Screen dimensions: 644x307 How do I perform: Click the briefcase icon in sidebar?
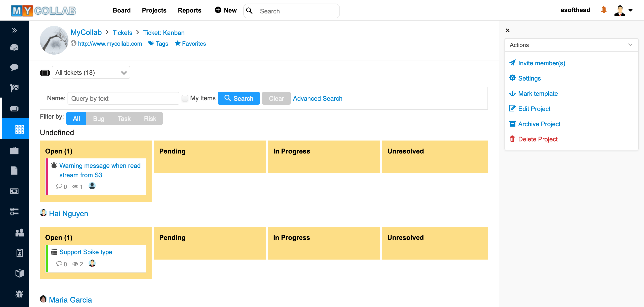15,150
